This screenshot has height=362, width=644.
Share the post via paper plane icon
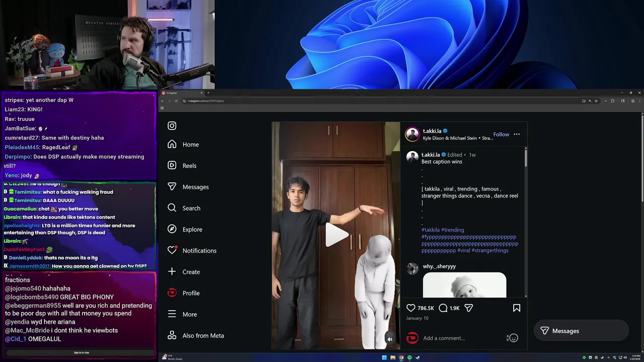click(x=468, y=308)
